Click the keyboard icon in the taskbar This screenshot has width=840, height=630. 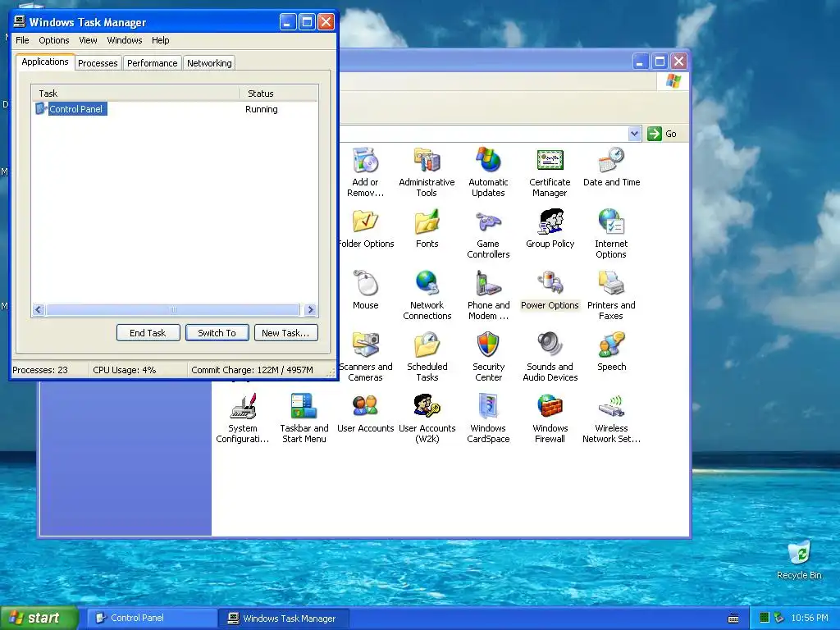[733, 619]
